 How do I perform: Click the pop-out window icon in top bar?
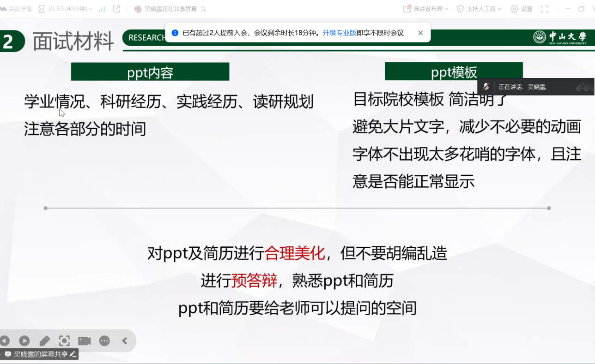pyautogui.click(x=116, y=9)
